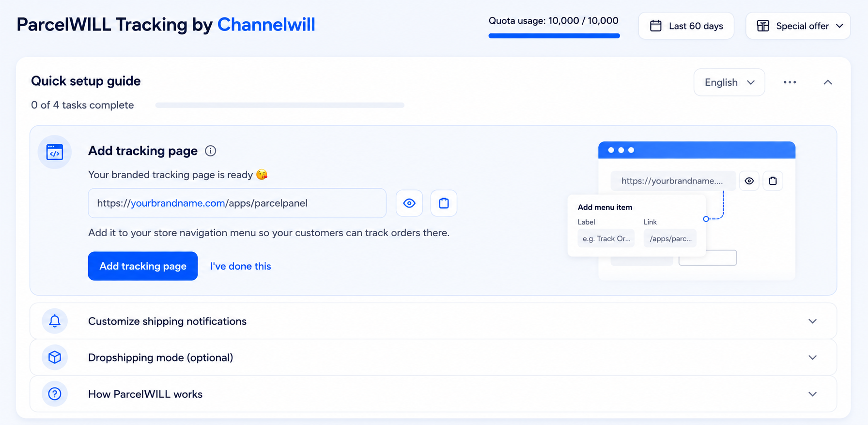The image size is (868, 425).
Task: Click the Quick setup guide heading
Action: tap(86, 81)
